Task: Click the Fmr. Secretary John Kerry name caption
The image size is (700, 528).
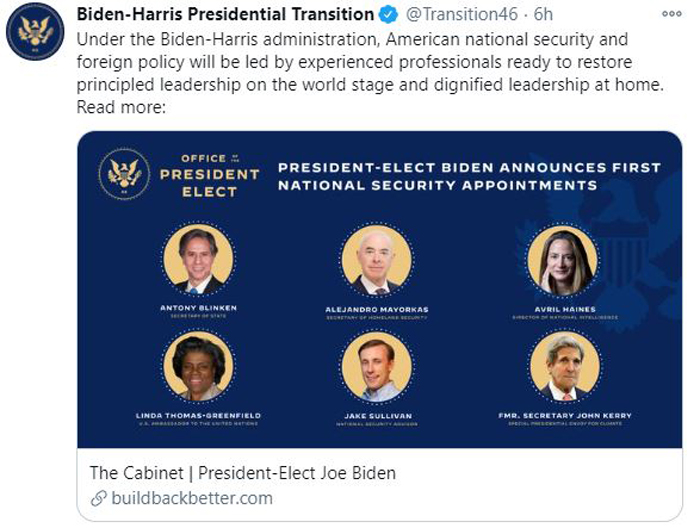Action: [565, 416]
